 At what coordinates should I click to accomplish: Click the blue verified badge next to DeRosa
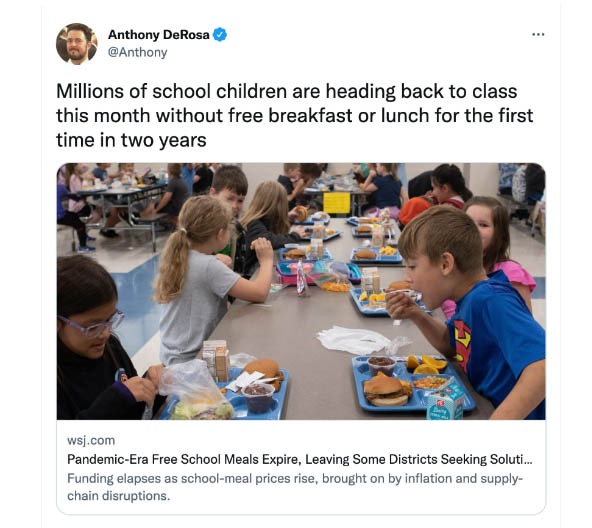tap(220, 34)
